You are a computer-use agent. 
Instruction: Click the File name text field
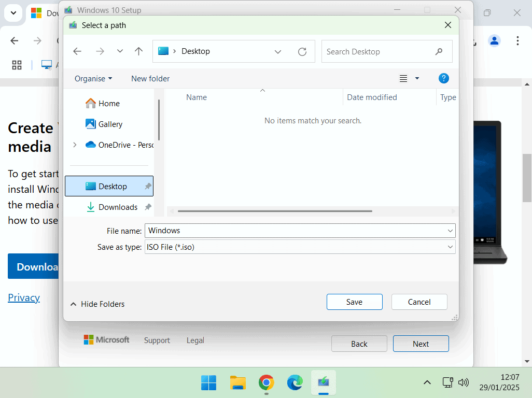296,231
